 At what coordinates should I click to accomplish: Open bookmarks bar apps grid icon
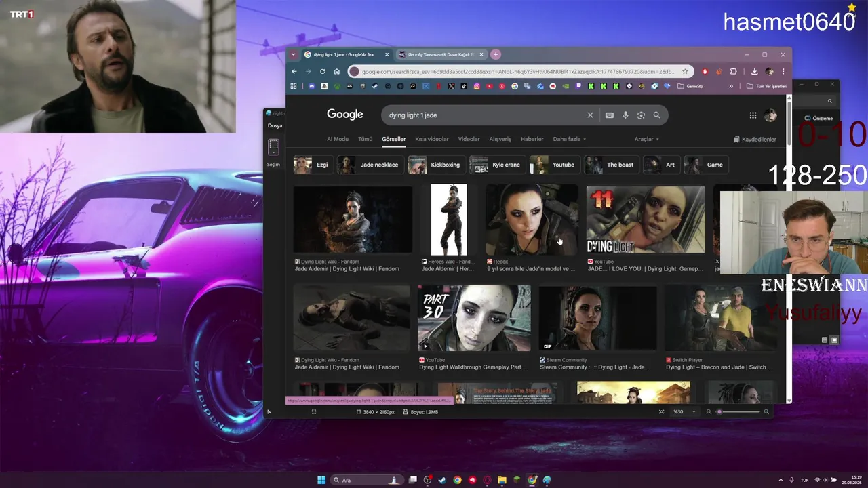point(294,86)
